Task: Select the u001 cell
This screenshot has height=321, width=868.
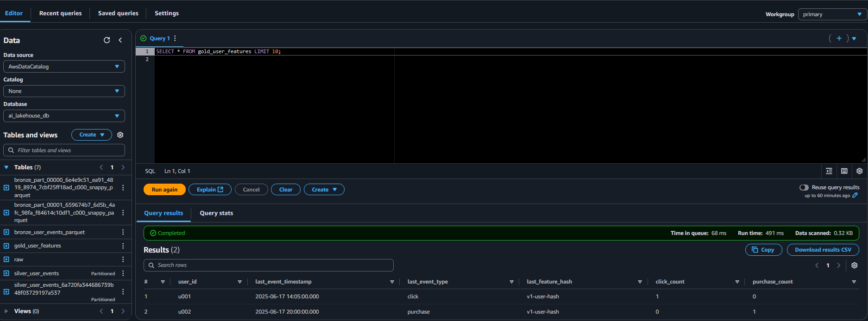Action: point(184,296)
